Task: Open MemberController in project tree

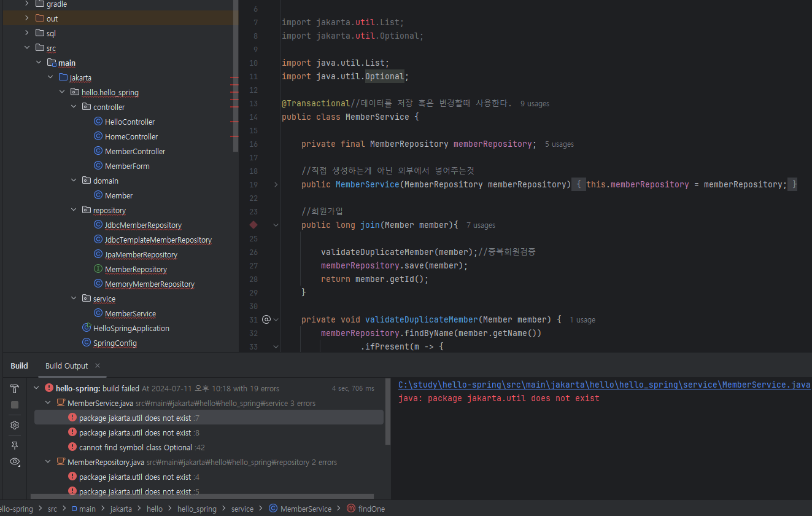Action: tap(135, 151)
